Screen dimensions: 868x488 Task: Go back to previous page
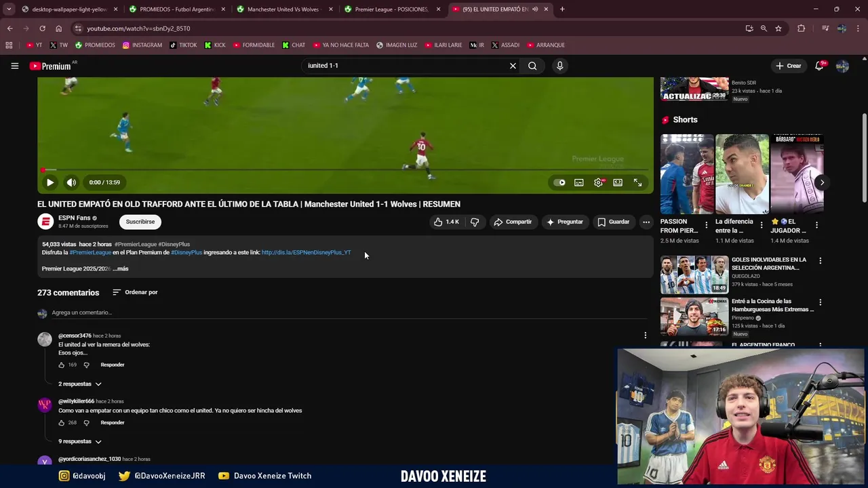coord(9,28)
